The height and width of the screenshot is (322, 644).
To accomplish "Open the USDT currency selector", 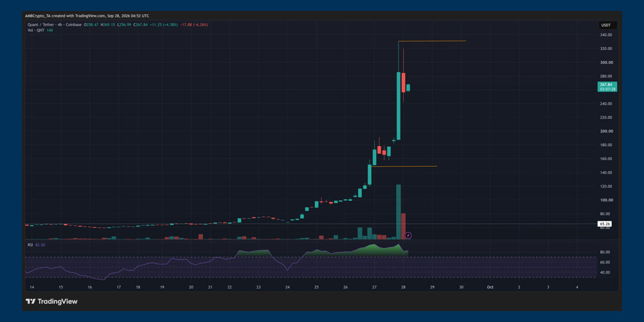I will coord(607,25).
